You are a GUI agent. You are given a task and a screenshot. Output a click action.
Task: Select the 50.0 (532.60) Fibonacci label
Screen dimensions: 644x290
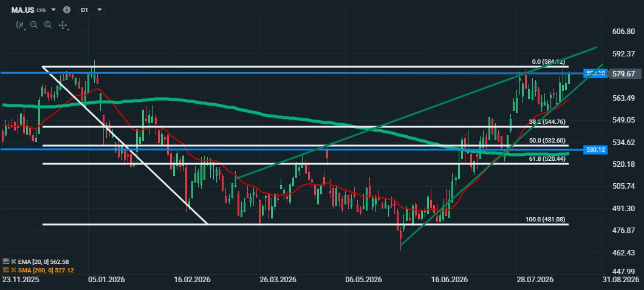click(x=548, y=140)
